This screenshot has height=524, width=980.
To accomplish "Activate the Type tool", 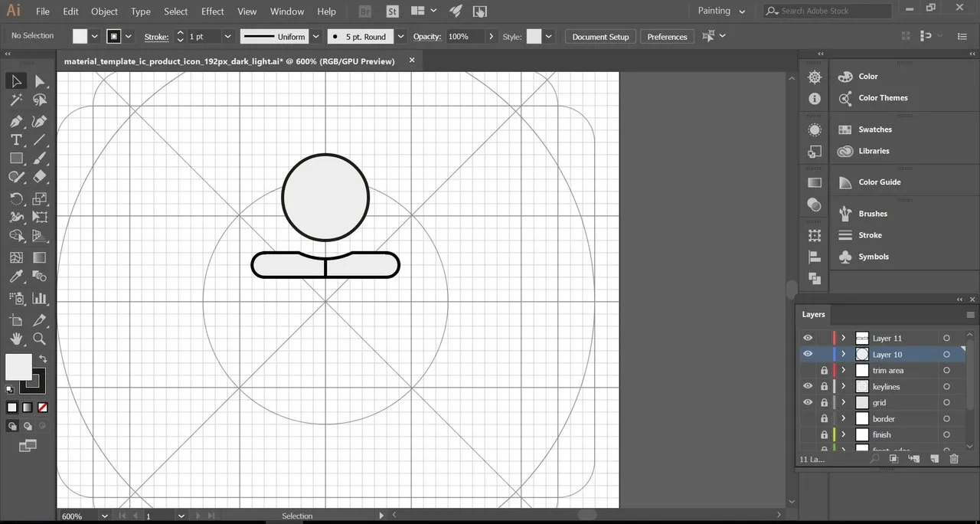I will 16,139.
